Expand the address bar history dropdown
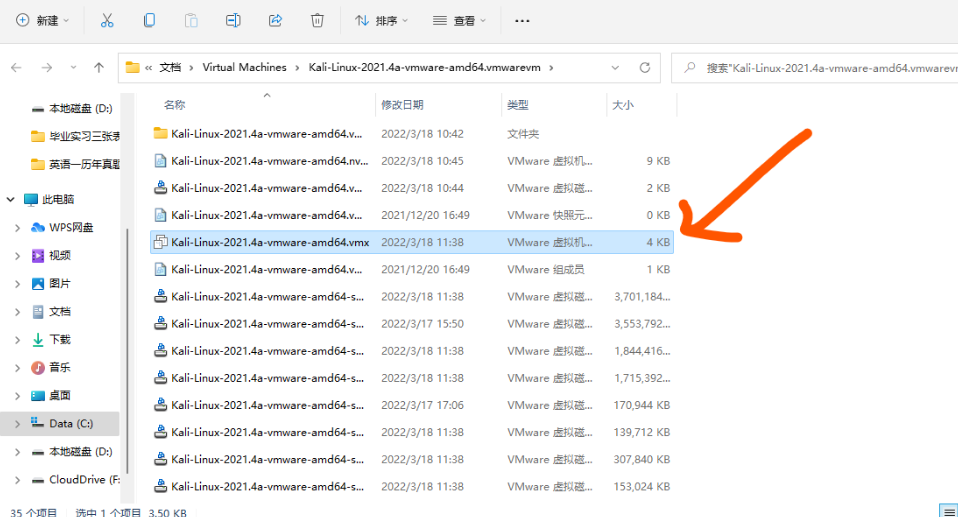This screenshot has width=958, height=517. click(x=615, y=68)
